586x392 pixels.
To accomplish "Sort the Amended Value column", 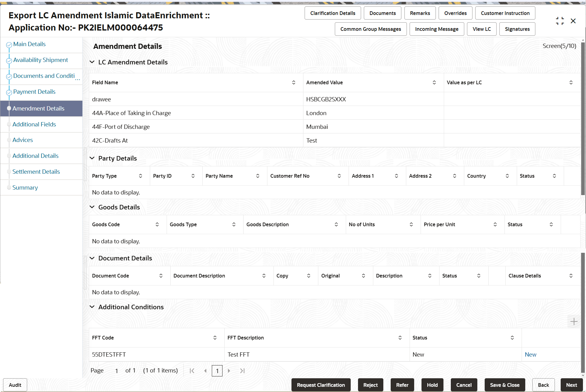I will coord(434,82).
